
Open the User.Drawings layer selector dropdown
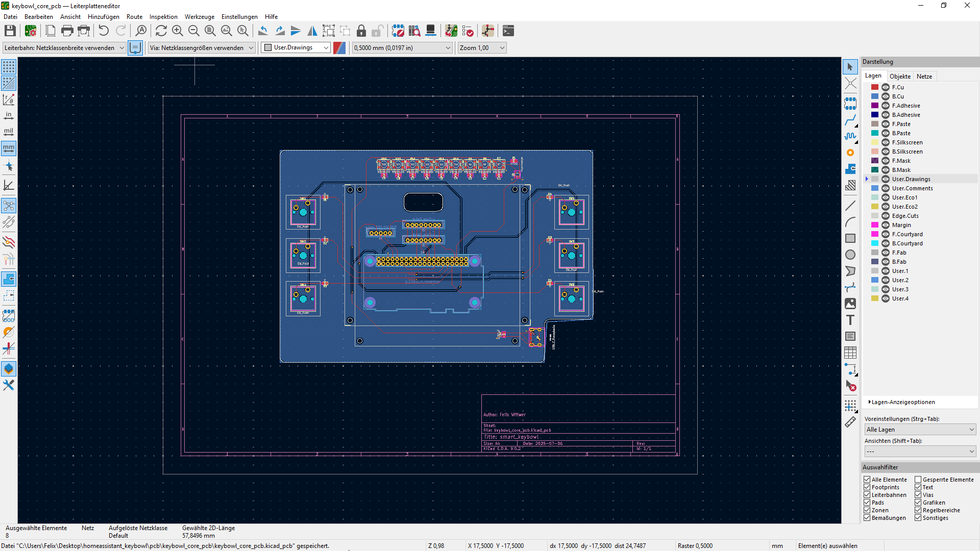pos(296,48)
